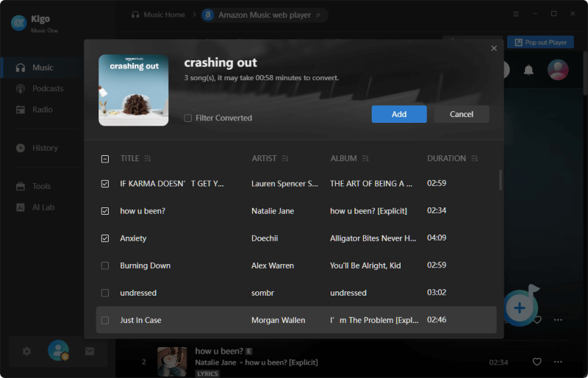
Task: Click the settings gear icon in sidebar
Action: pyautogui.click(x=26, y=352)
